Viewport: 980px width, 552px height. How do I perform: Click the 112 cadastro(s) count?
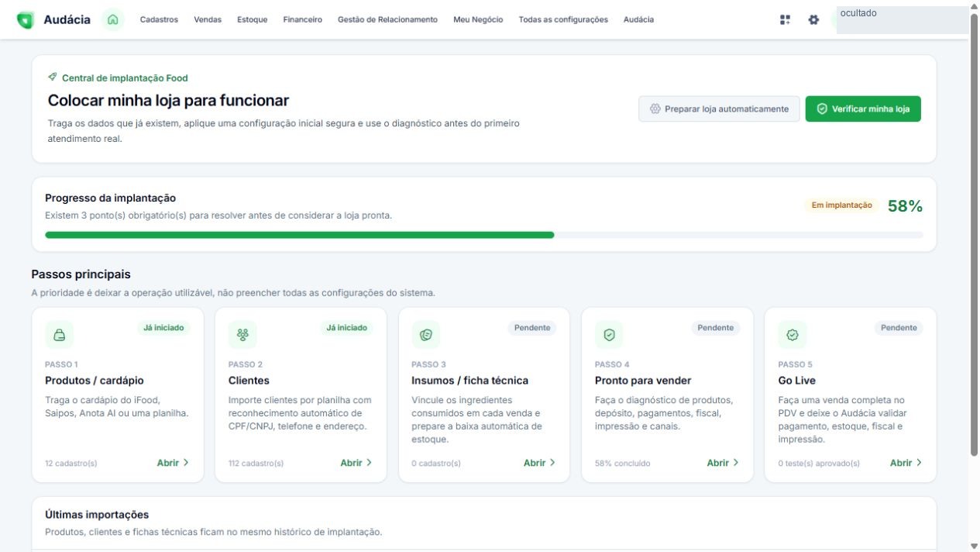tap(256, 464)
